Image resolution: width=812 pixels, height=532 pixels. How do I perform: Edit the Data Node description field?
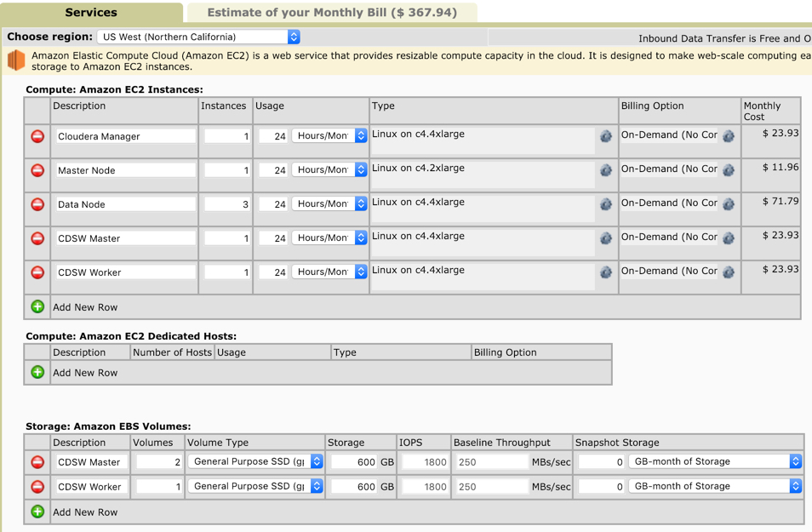point(126,204)
